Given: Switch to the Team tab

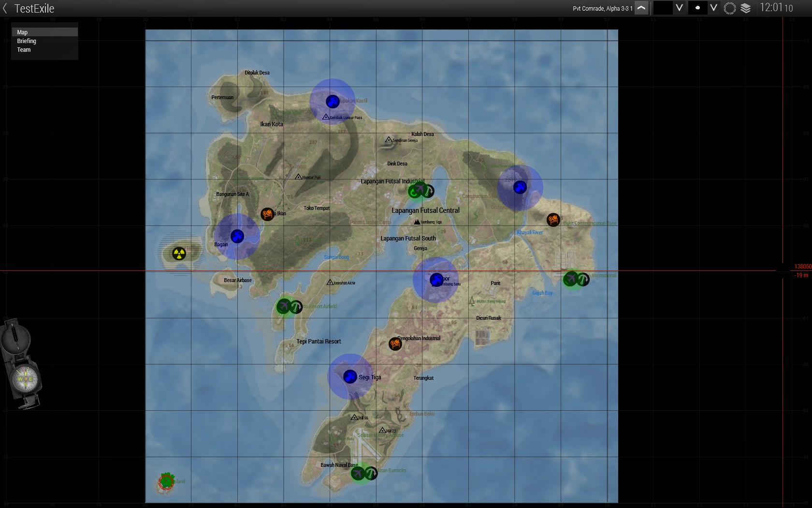Looking at the screenshot, I should 24,50.
